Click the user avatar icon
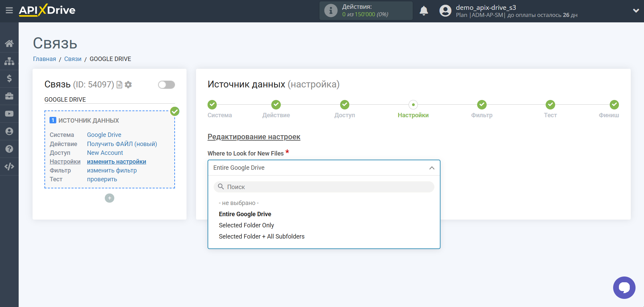The height and width of the screenshot is (307, 644). [x=445, y=11]
